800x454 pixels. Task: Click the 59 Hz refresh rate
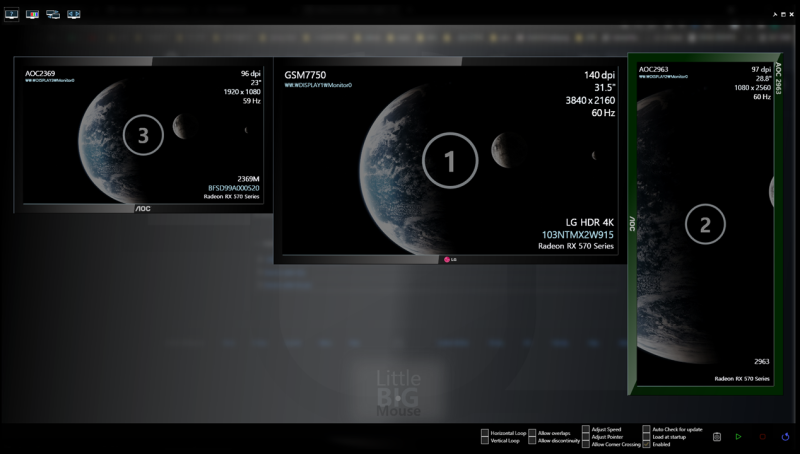pos(252,101)
